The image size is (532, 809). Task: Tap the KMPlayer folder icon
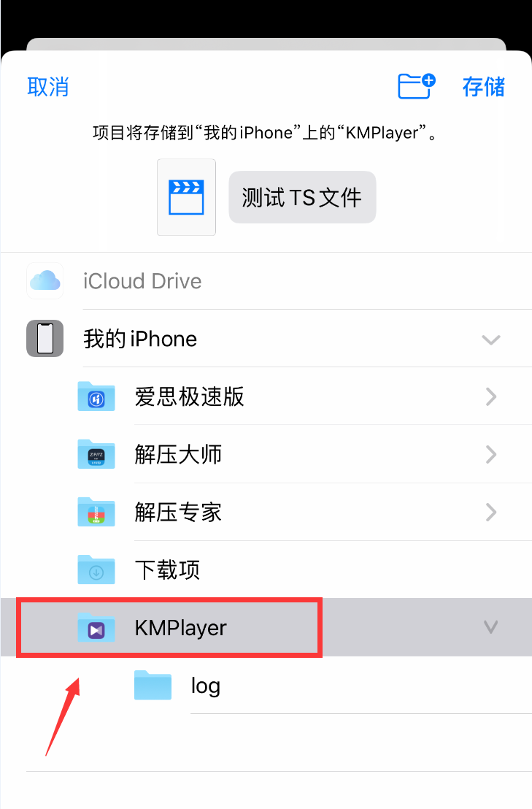96,627
